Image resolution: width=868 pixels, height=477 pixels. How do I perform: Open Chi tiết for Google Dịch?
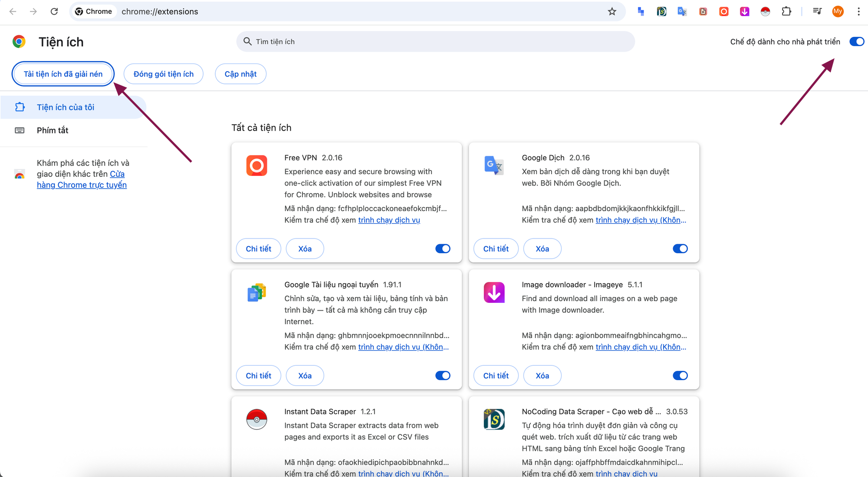tap(496, 248)
